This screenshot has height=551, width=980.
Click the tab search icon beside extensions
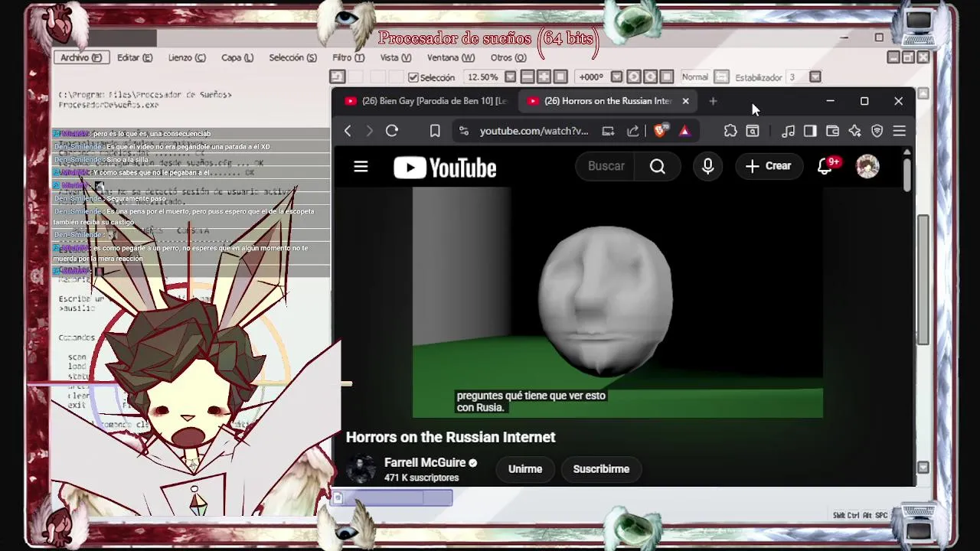click(x=753, y=131)
